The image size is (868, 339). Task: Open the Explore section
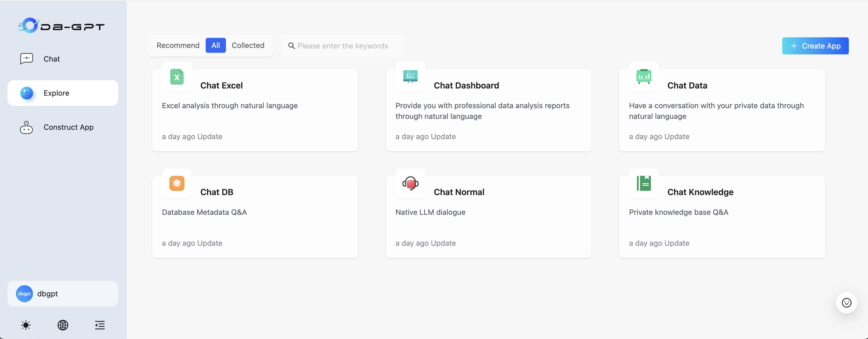[x=56, y=93]
